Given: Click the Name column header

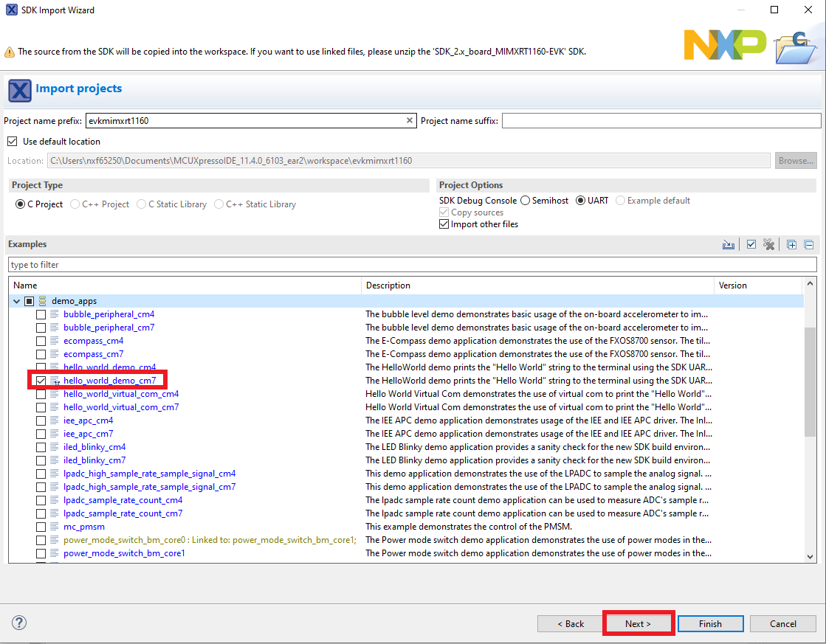Looking at the screenshot, I should [185, 285].
